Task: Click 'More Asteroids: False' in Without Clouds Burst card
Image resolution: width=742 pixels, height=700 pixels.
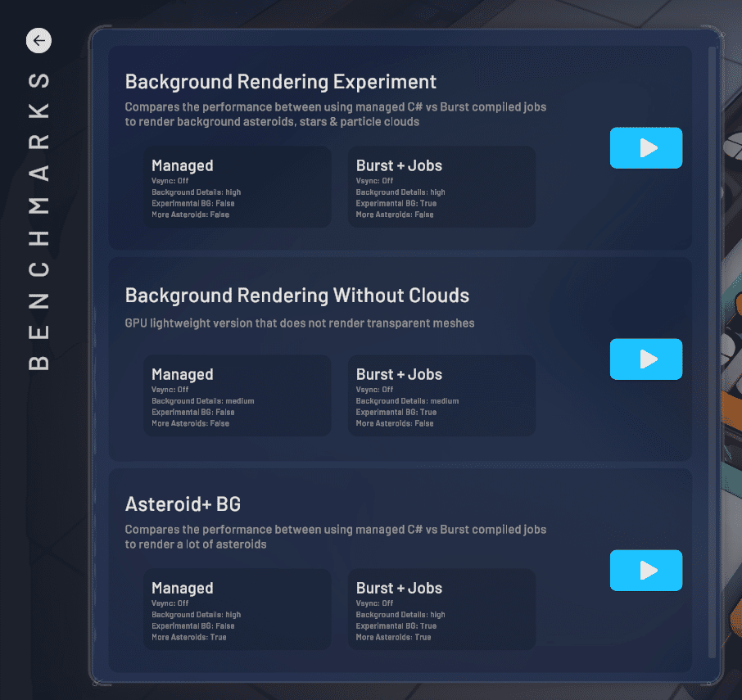Action: (395, 423)
